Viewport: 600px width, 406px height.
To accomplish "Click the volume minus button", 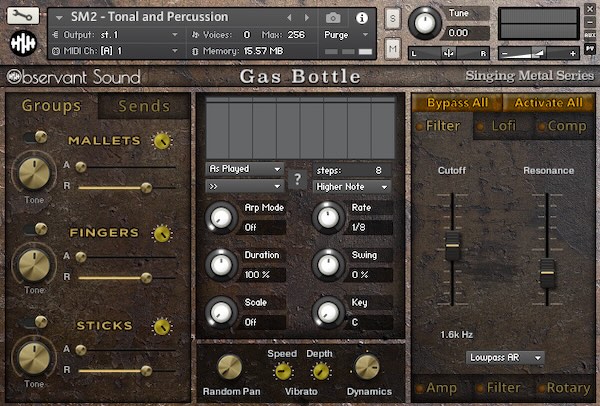I will pyautogui.click(x=505, y=54).
